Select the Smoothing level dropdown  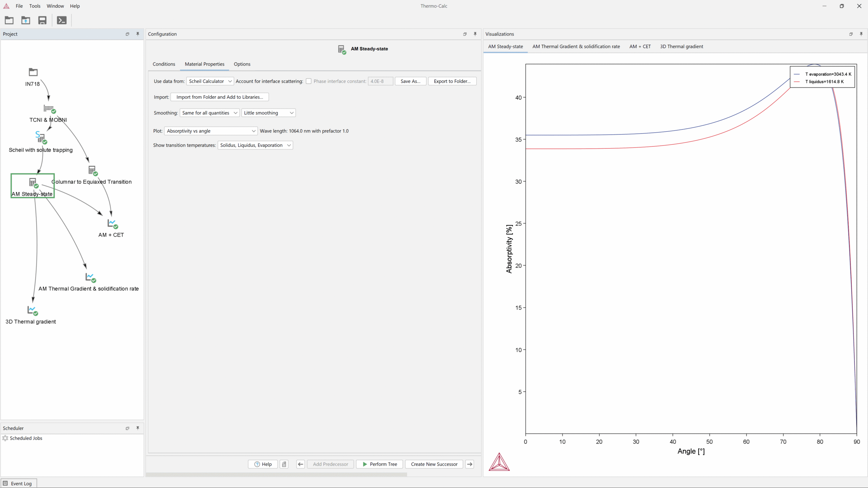(268, 113)
